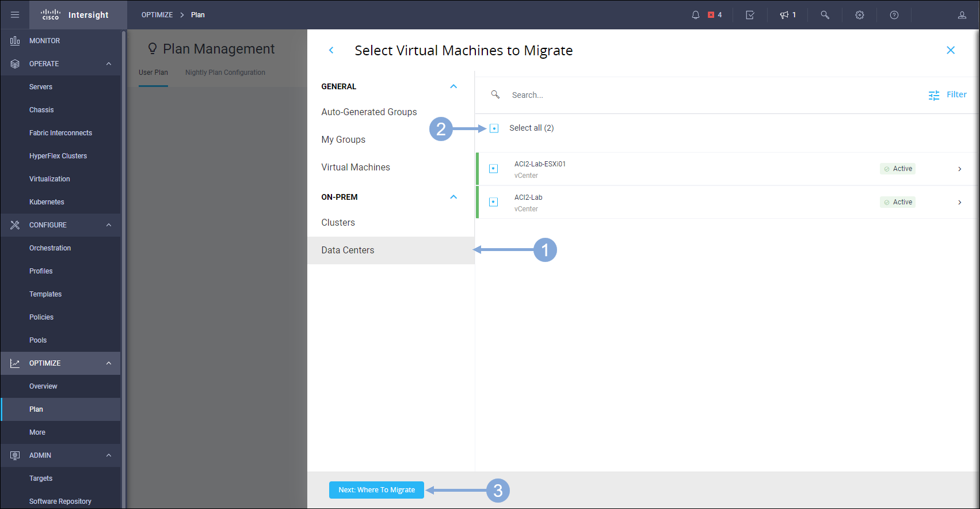
Task: Open the announcements megaphone icon
Action: 784,15
